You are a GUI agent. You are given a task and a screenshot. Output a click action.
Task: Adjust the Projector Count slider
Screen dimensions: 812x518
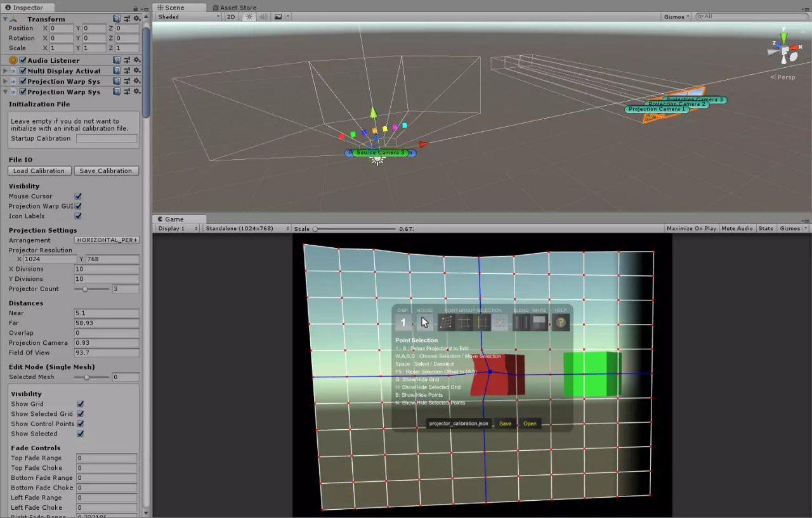tap(86, 289)
